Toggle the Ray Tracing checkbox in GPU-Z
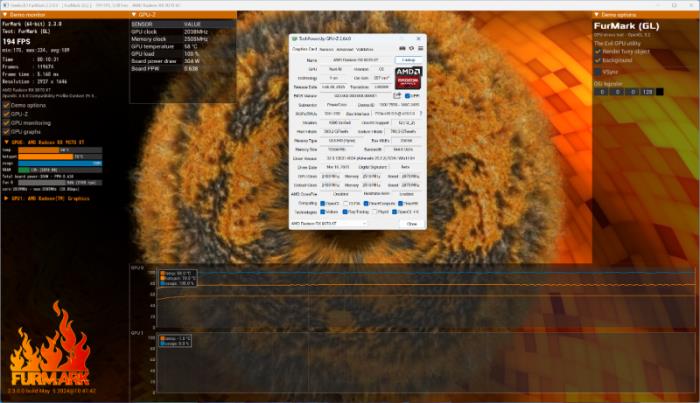This screenshot has height=403, width=700. (x=345, y=212)
